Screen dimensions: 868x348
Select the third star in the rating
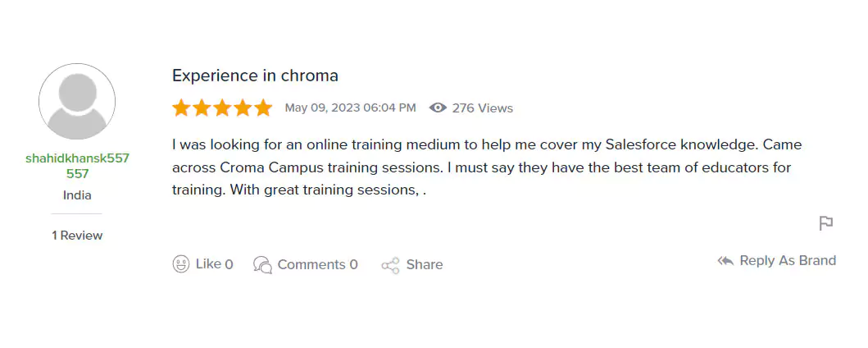pyautogui.click(x=222, y=108)
